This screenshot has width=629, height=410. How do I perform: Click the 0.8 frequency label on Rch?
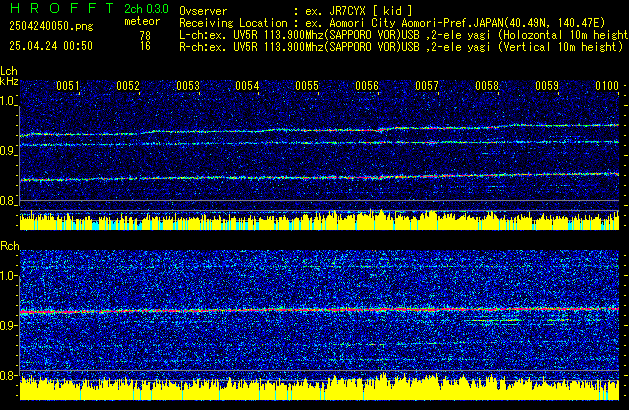pos(8,375)
